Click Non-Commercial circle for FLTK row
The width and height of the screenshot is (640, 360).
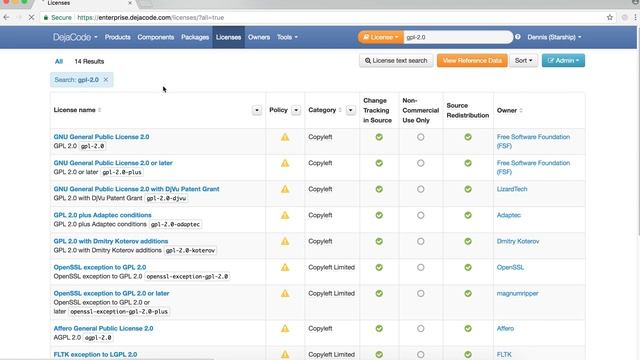(x=420, y=355)
